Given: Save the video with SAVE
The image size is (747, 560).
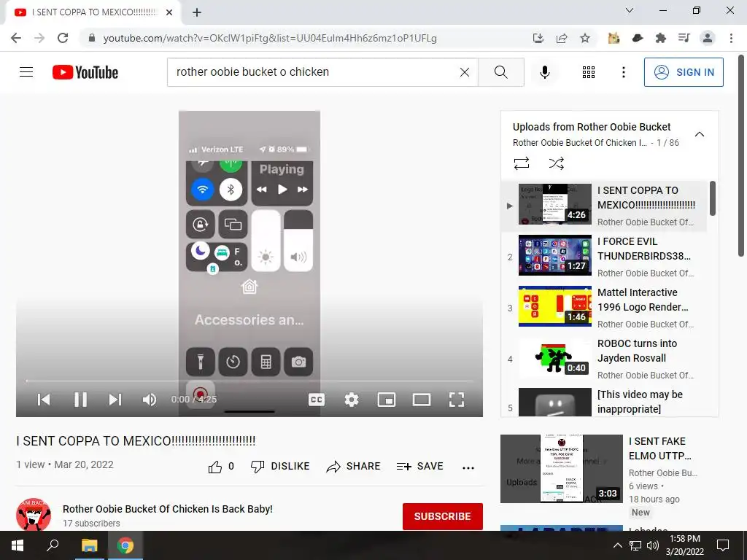Looking at the screenshot, I should (x=419, y=467).
